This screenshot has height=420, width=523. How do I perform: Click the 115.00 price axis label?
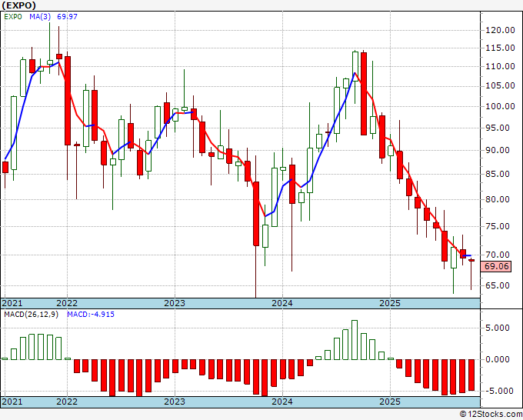(499, 48)
